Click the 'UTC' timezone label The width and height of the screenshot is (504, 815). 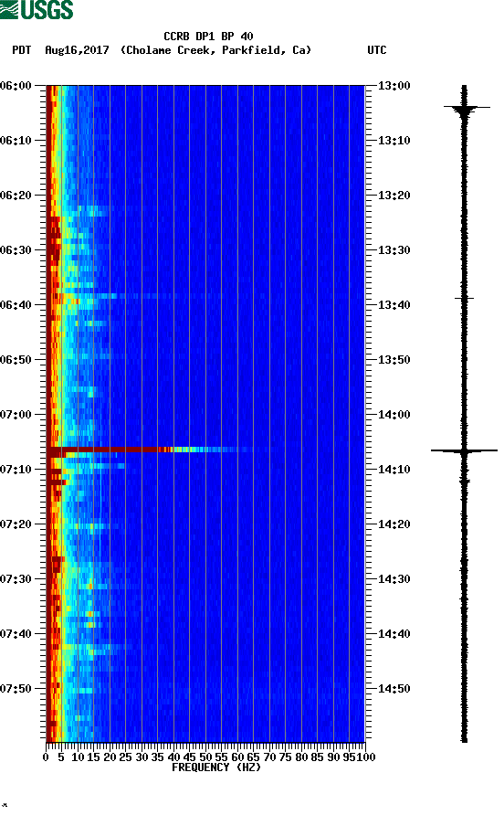coord(377,50)
